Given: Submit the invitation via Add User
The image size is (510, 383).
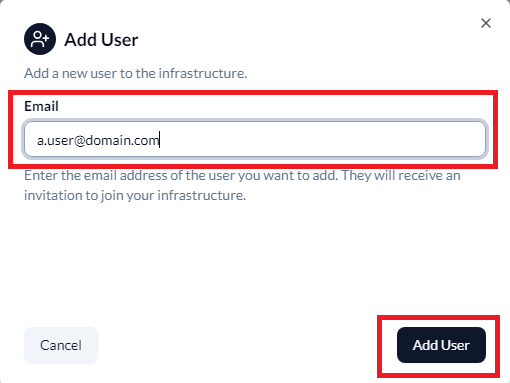Looking at the screenshot, I should [x=441, y=345].
